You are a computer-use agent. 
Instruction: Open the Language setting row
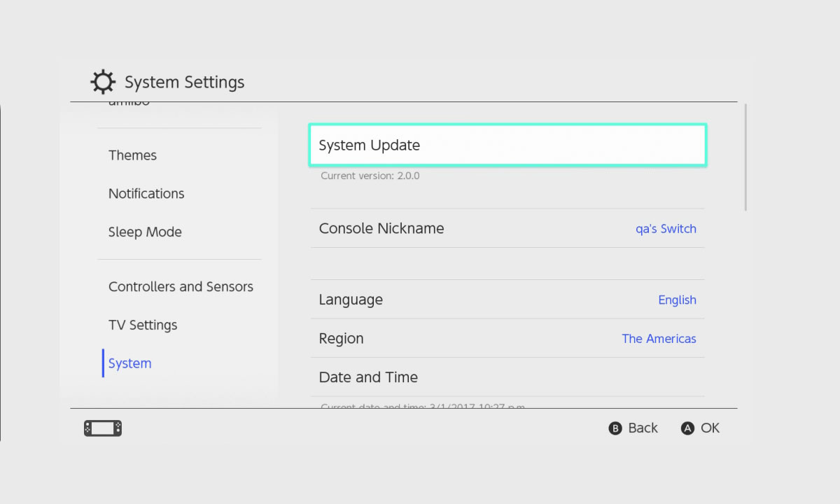(351, 300)
